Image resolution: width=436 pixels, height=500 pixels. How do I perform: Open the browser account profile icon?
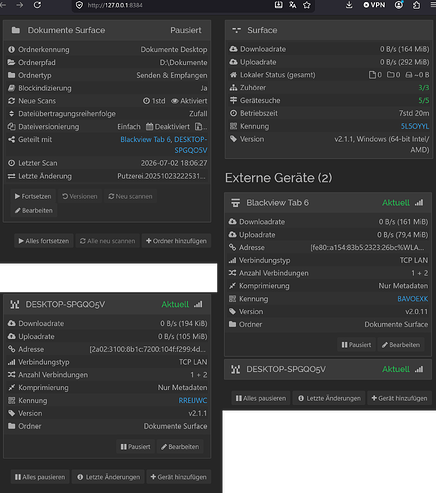(399, 5)
